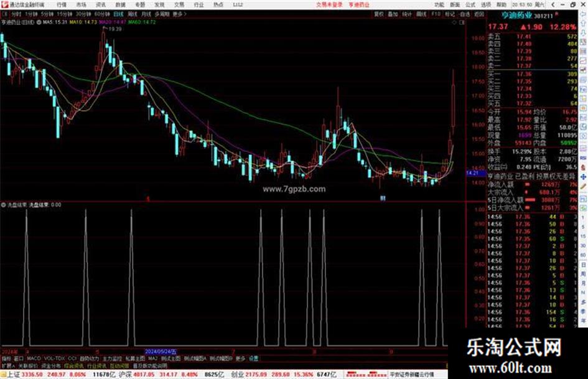Click the F10 company info button

coord(436,14)
